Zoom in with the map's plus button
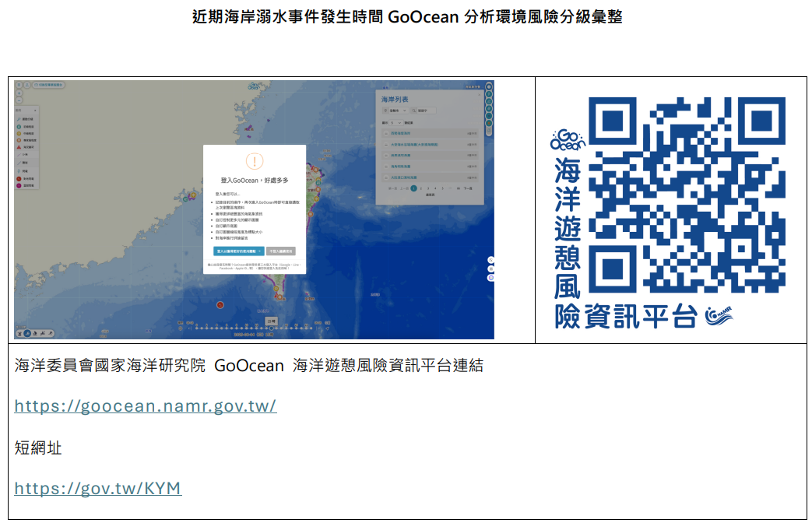Viewport: 812px width, 523px height. tap(19, 93)
